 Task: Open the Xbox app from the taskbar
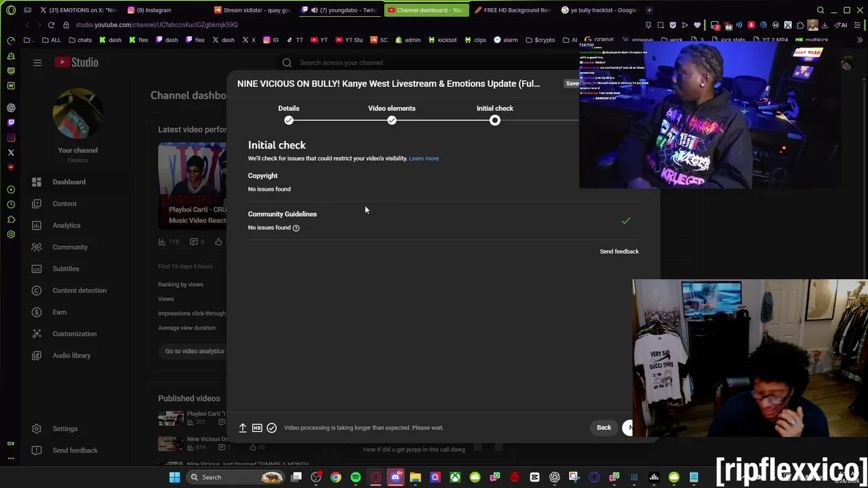click(x=455, y=477)
